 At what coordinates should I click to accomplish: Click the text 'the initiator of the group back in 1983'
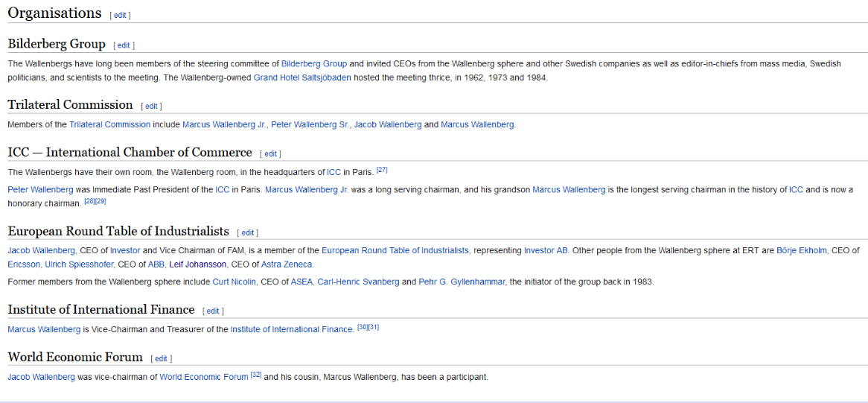581,282
